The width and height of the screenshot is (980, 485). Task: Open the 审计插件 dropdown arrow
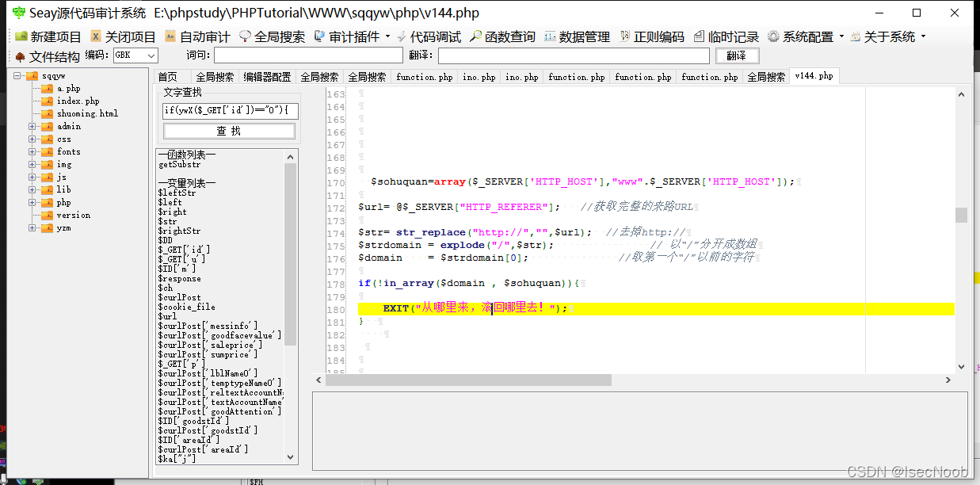387,36
